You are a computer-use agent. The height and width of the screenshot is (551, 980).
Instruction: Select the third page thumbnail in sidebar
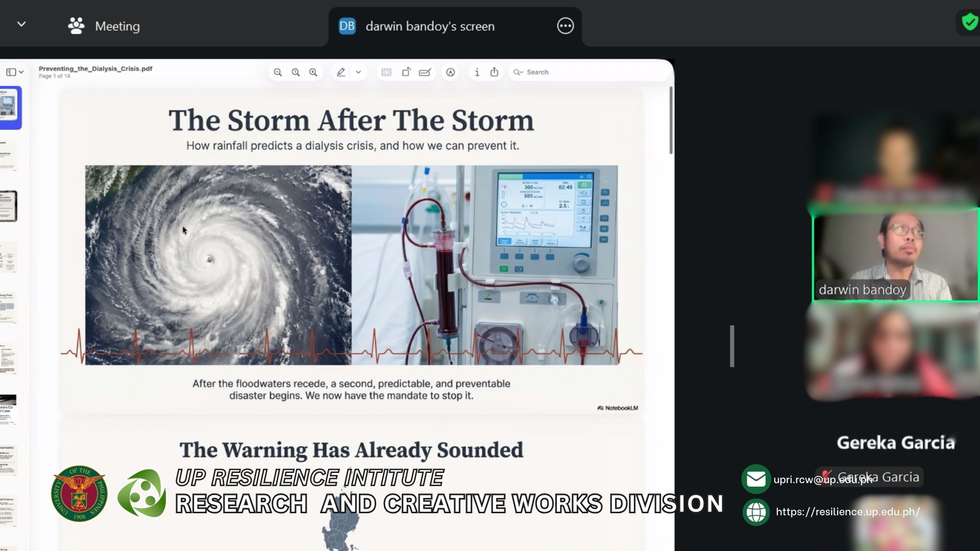[x=9, y=206]
